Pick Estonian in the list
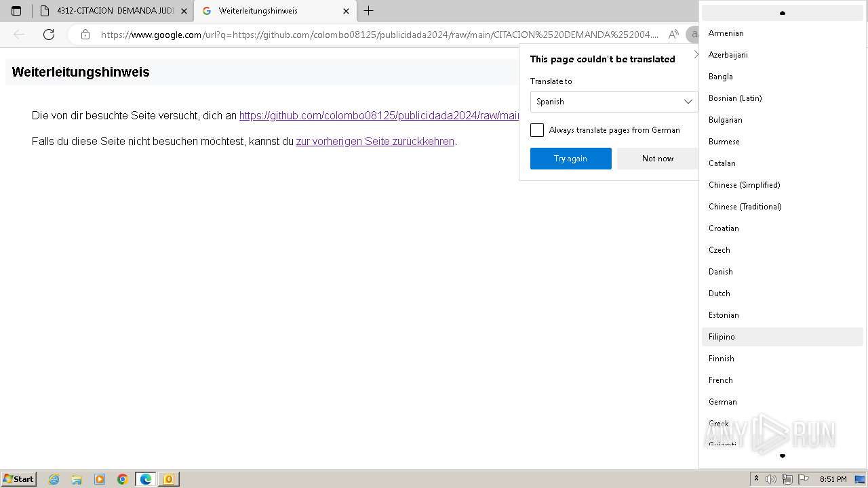 pos(783,315)
